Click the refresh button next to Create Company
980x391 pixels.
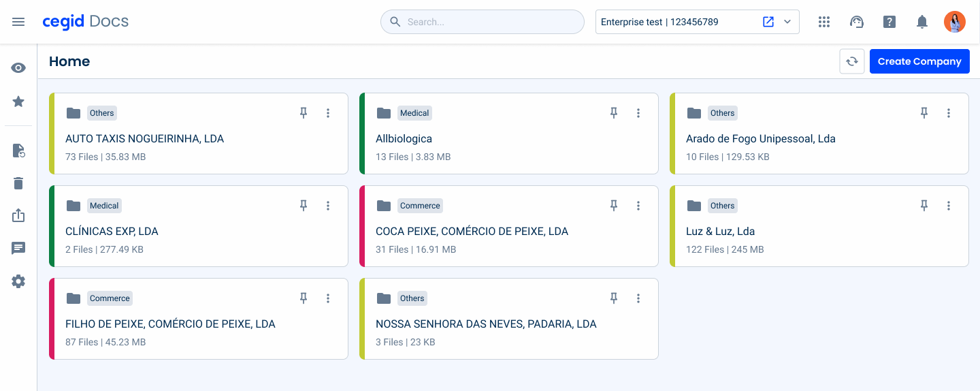pyautogui.click(x=852, y=61)
